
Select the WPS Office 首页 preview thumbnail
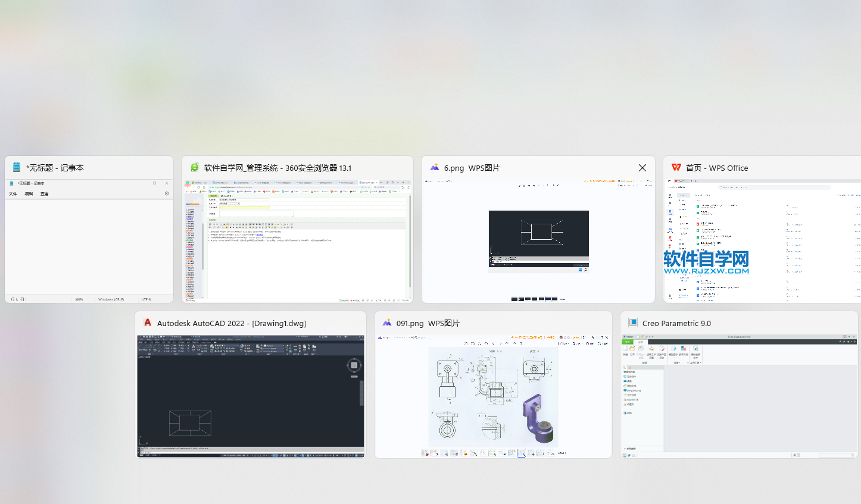tap(762, 241)
